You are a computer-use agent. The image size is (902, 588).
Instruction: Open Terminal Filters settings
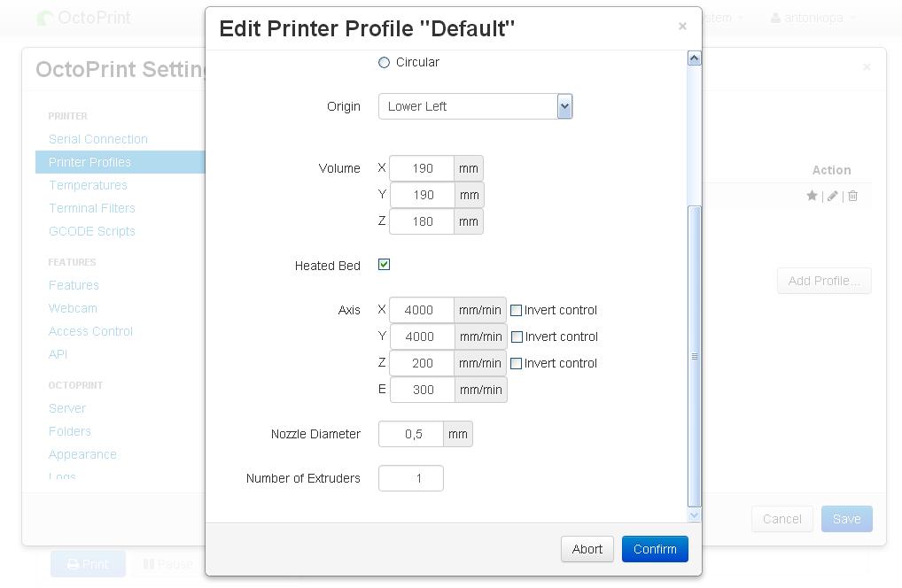point(92,208)
